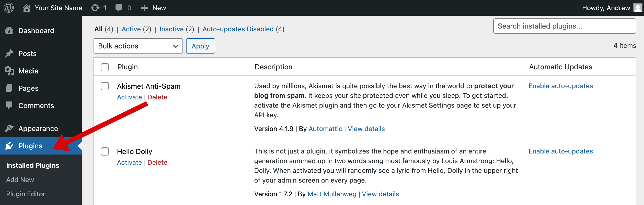Activate the Akismet Anti-Spam plugin
Viewport: 644px width, 205px height.
pos(129,97)
